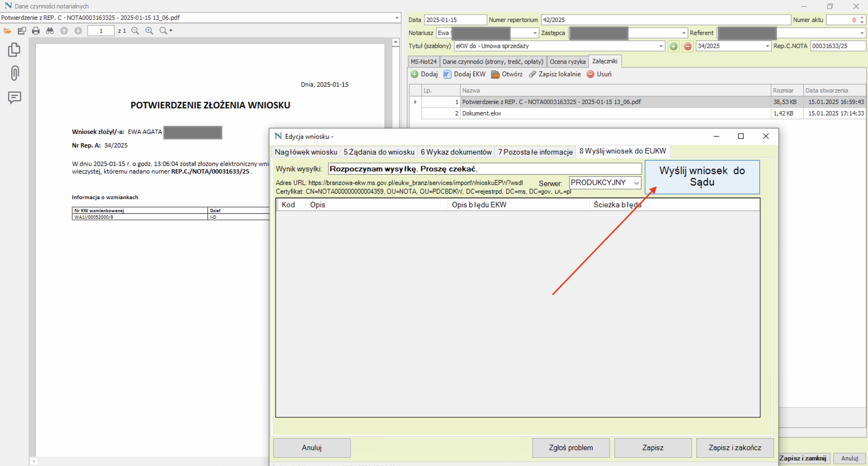
Task: Go to next page arrow icon
Action: (78, 31)
